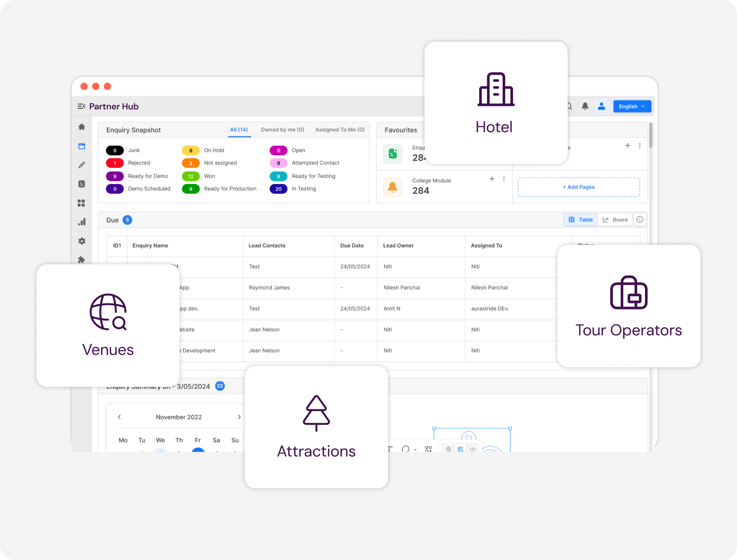Collapse the Partner Hub sidebar menu icon
The height and width of the screenshot is (560, 737).
coord(81,106)
